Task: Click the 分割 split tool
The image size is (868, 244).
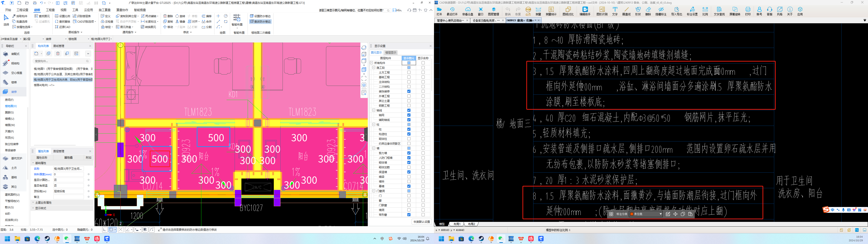Action: point(207,27)
